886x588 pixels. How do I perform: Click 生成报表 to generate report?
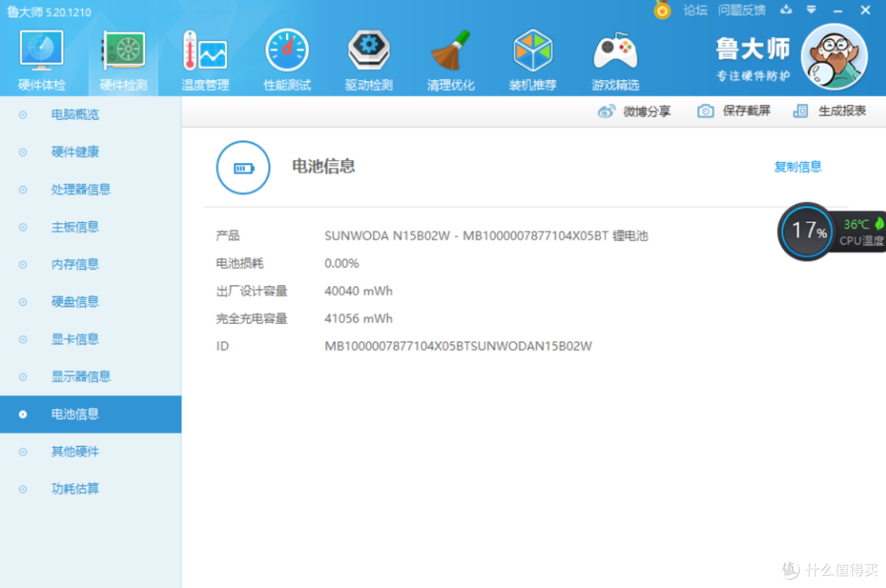click(829, 111)
